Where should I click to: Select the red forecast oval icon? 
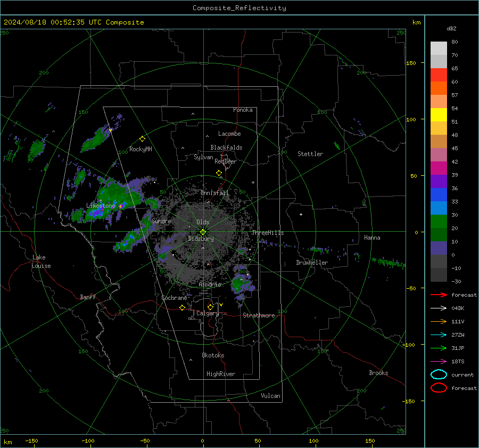[x=439, y=388]
